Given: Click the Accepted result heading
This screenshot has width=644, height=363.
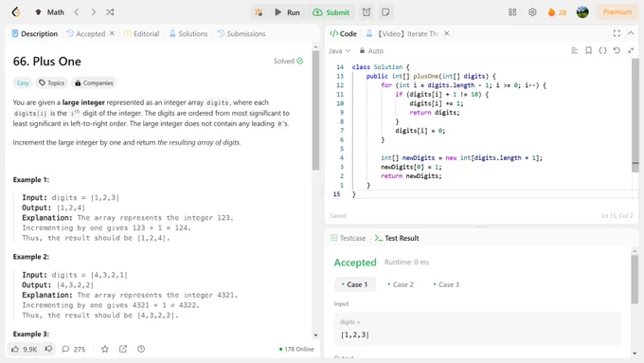Looking at the screenshot, I should tap(355, 263).
